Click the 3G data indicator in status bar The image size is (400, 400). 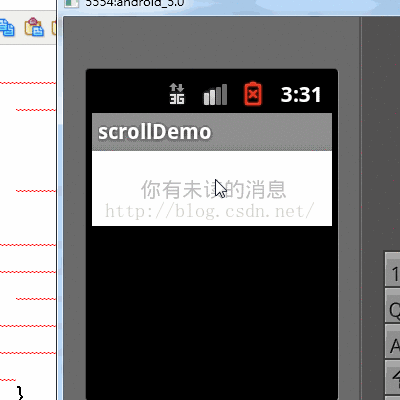(x=177, y=94)
